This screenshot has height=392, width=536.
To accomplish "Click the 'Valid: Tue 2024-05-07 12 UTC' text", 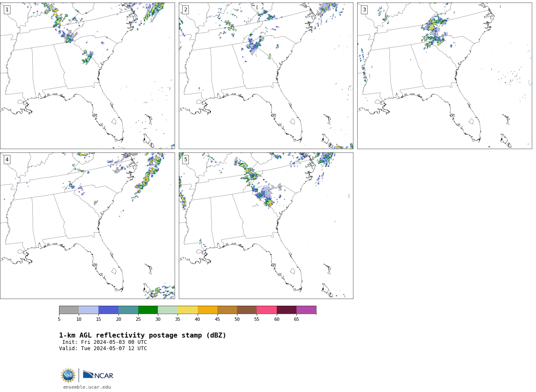I will [x=103, y=348].
